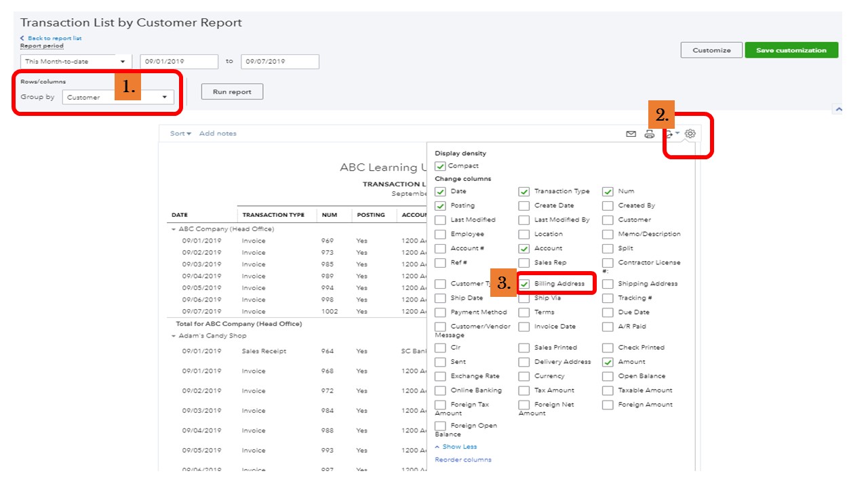This screenshot has width=868, height=488.
Task: Check the Due Date column option
Action: pyautogui.click(x=608, y=312)
